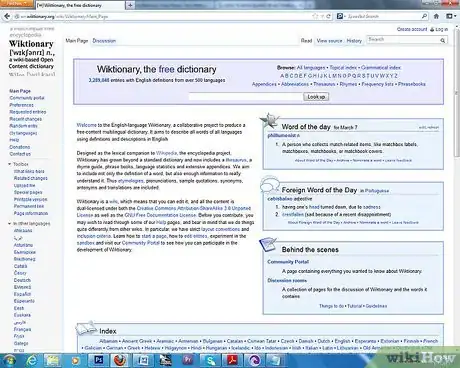
Task: Open Windows Start menu orb
Action: (x=9, y=360)
